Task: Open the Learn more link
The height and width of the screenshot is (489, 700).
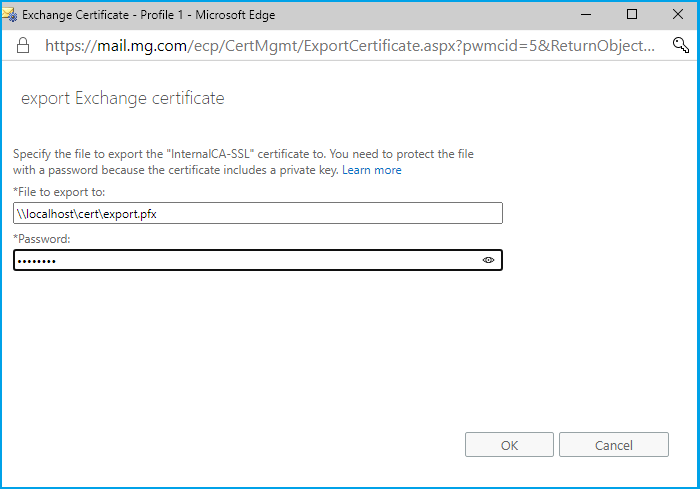Action: pos(372,170)
